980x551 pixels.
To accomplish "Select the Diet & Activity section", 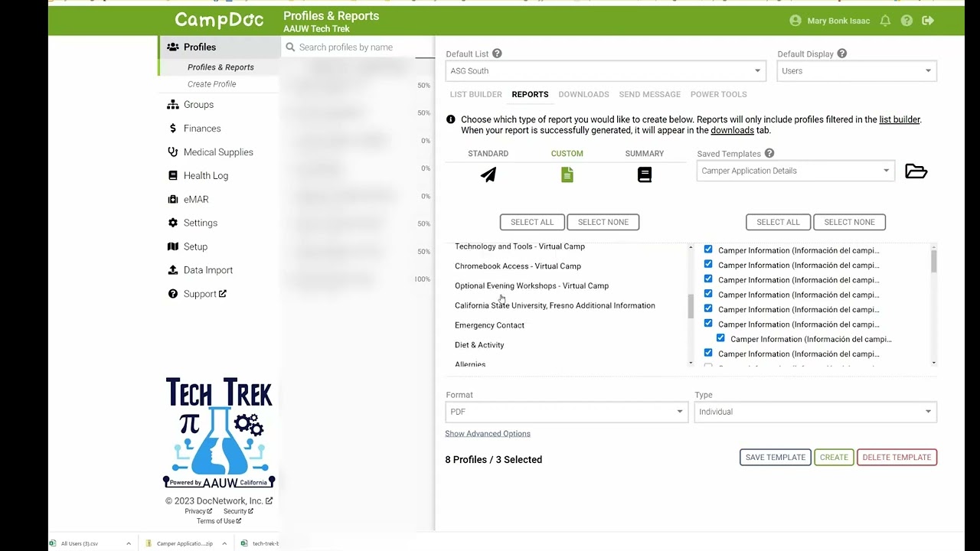I will click(479, 345).
